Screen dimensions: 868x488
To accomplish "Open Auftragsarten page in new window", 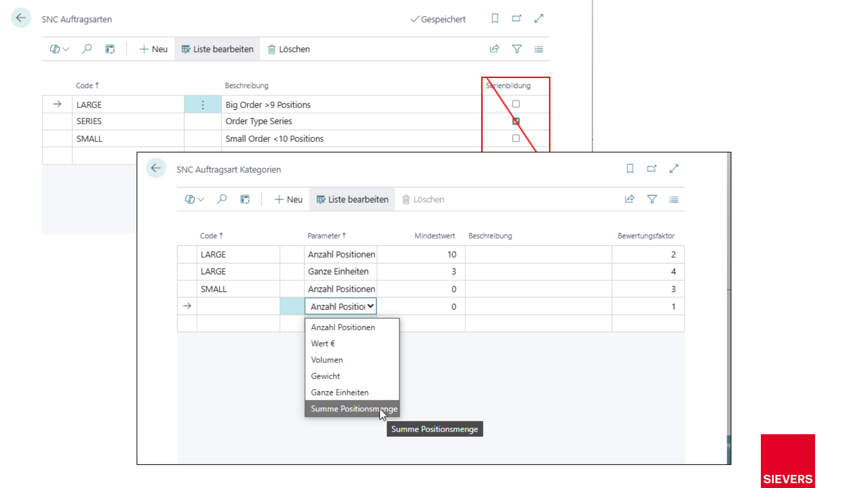I will point(517,19).
